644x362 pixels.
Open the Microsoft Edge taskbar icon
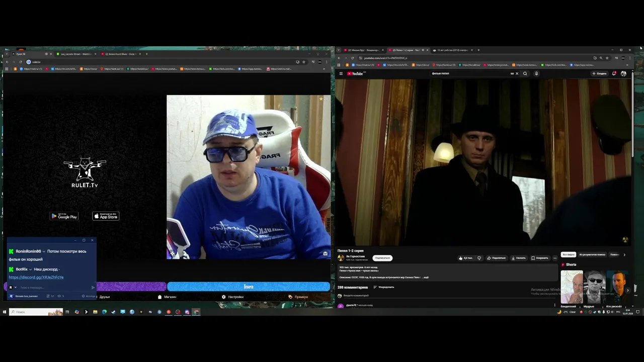pyautogui.click(x=104, y=312)
